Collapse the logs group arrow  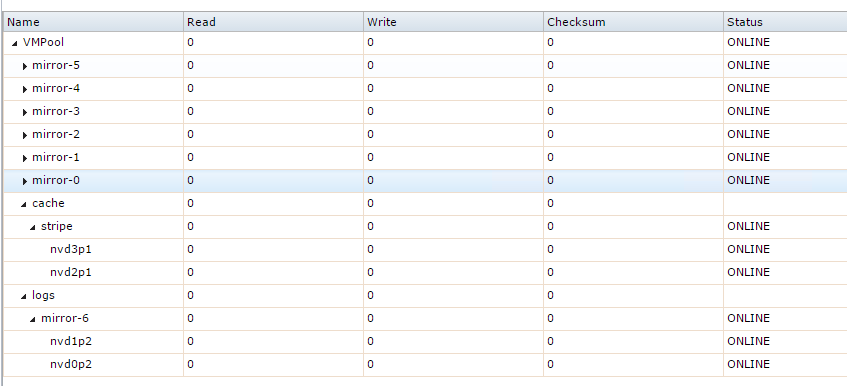(24, 296)
